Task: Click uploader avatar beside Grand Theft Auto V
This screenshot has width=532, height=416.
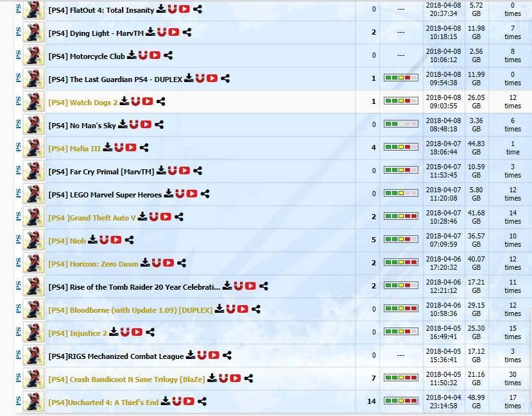Action: (x=33, y=217)
